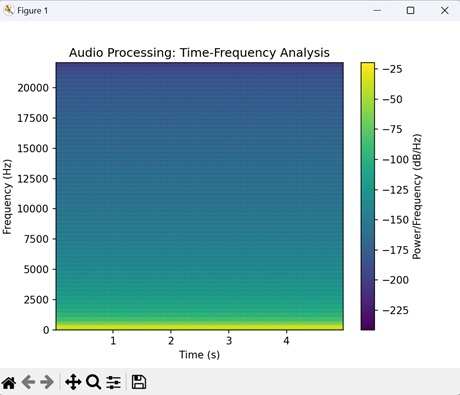Click the 0 frequency tick label
The image size is (460, 395).
point(46,330)
